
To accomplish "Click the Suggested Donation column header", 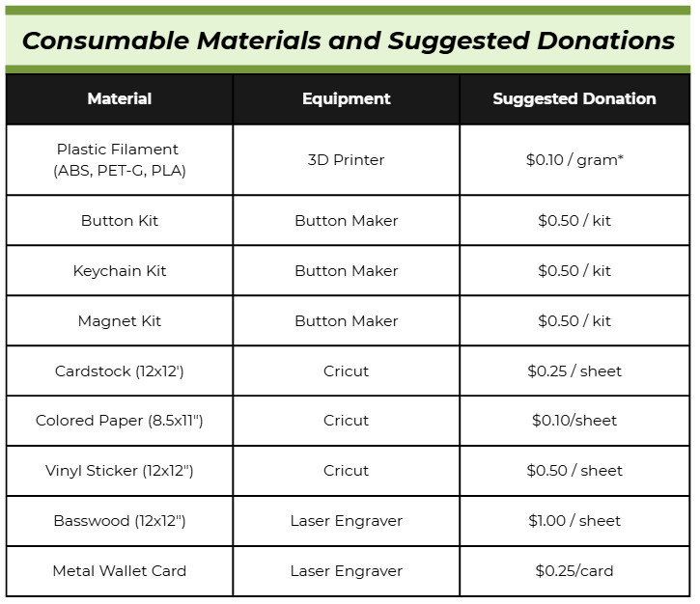I will [x=574, y=98].
